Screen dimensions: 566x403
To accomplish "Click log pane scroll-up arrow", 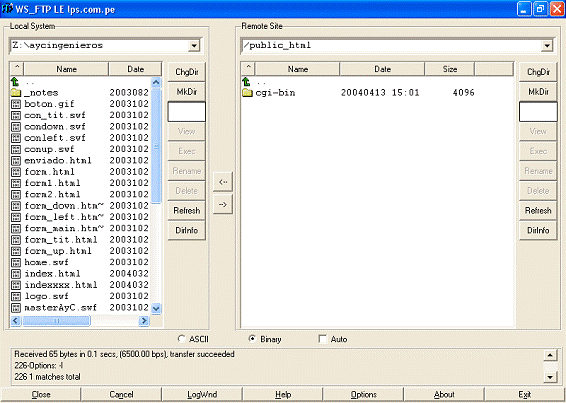I will pyautogui.click(x=549, y=355).
